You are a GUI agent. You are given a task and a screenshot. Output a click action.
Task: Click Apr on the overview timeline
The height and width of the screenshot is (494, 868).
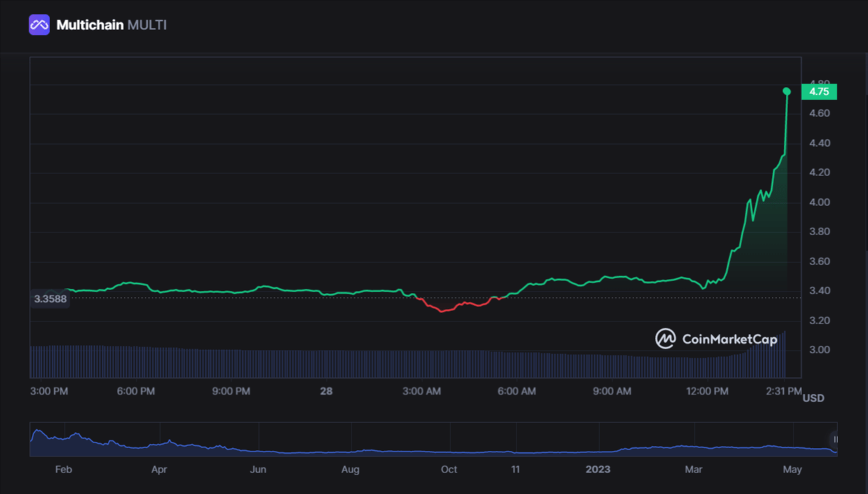(x=159, y=470)
